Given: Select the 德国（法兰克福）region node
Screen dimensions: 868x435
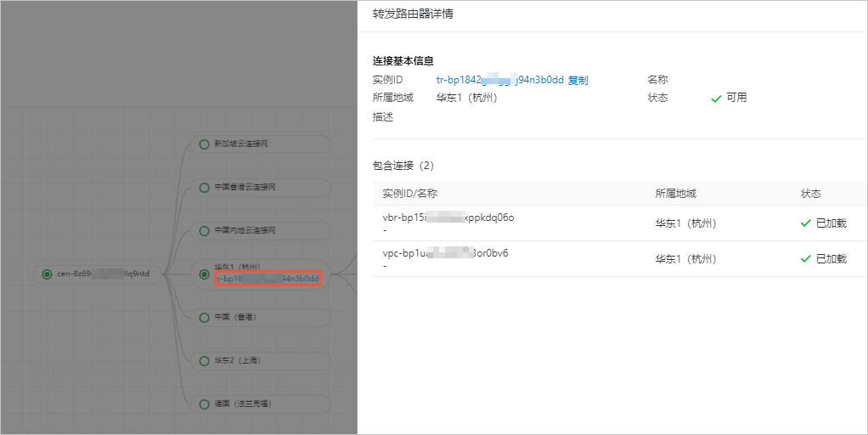Looking at the screenshot, I should (260, 404).
